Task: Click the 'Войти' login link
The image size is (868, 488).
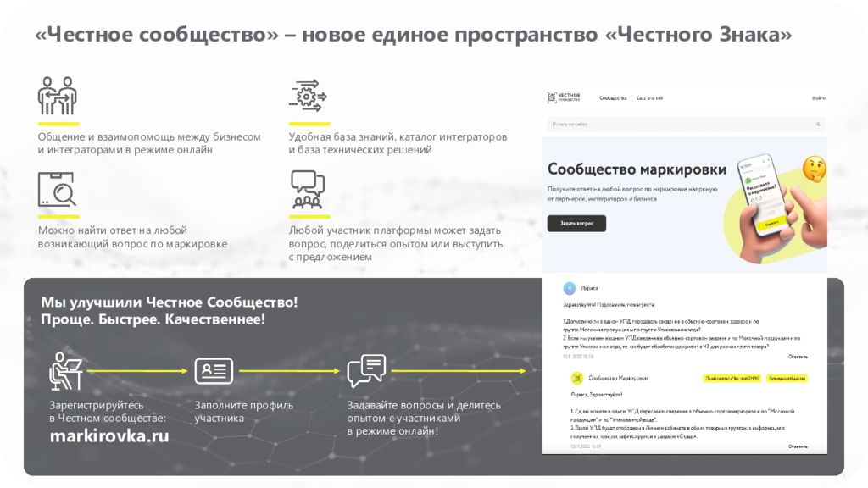Action: pos(819,98)
